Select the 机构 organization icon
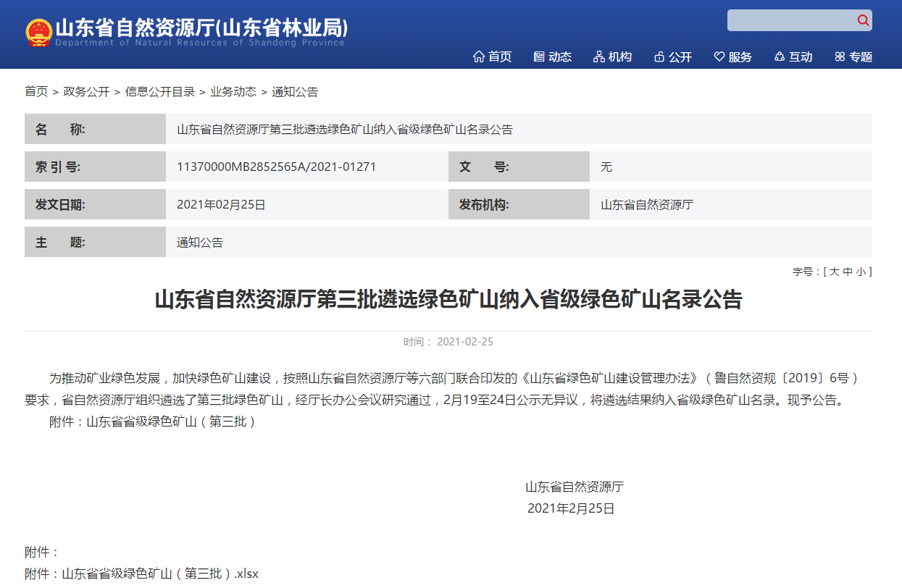 598,56
